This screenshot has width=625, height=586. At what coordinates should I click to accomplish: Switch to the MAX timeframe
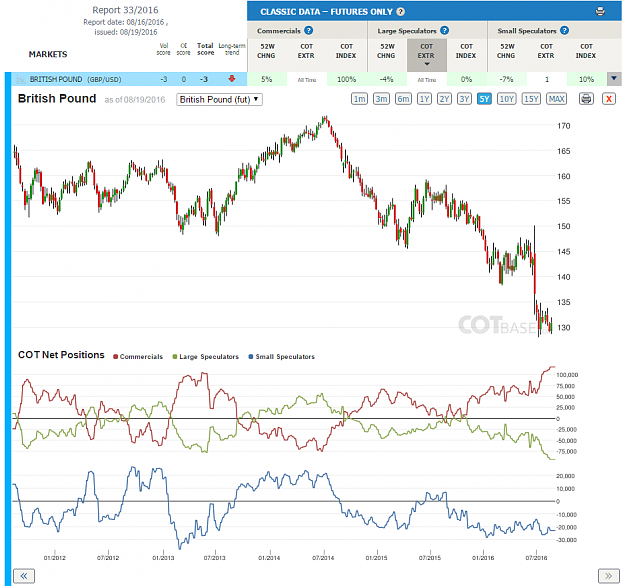pos(556,99)
